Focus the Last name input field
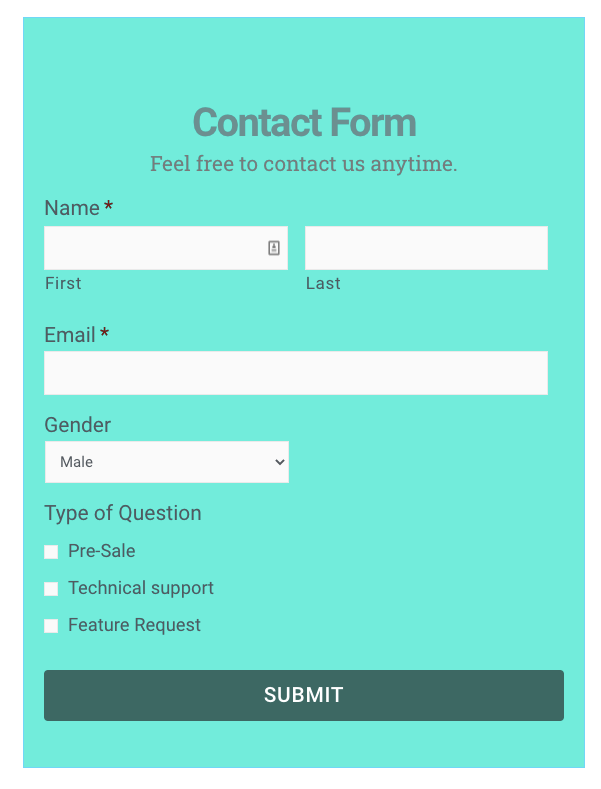The image size is (601, 789). [426, 248]
